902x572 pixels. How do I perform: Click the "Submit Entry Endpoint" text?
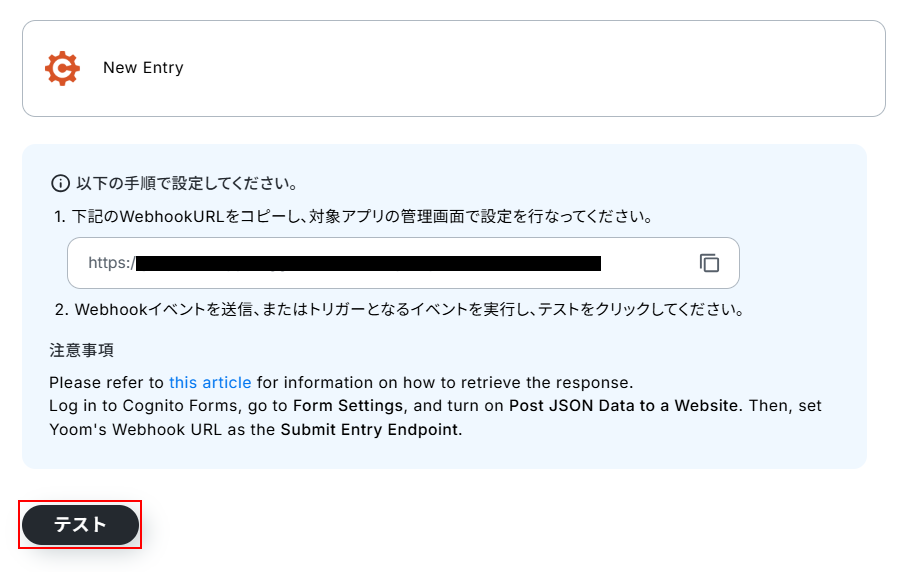coord(369,430)
